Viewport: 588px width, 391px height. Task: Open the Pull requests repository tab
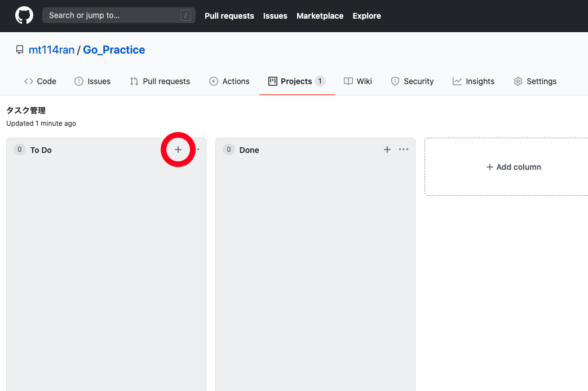pyautogui.click(x=160, y=81)
